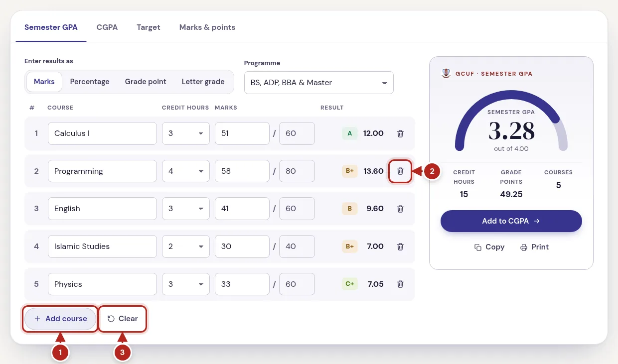The width and height of the screenshot is (618, 364).
Task: Click the Islamic Studies course name field
Action: [x=102, y=246]
